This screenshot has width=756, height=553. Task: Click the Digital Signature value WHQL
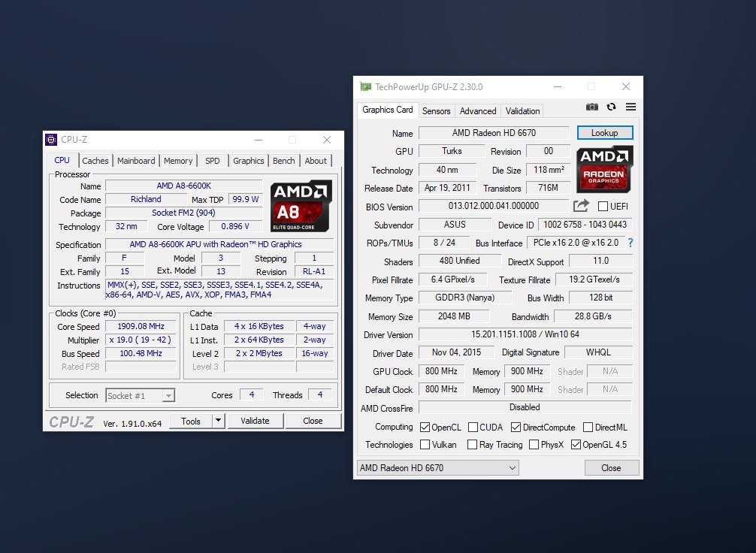click(x=598, y=352)
